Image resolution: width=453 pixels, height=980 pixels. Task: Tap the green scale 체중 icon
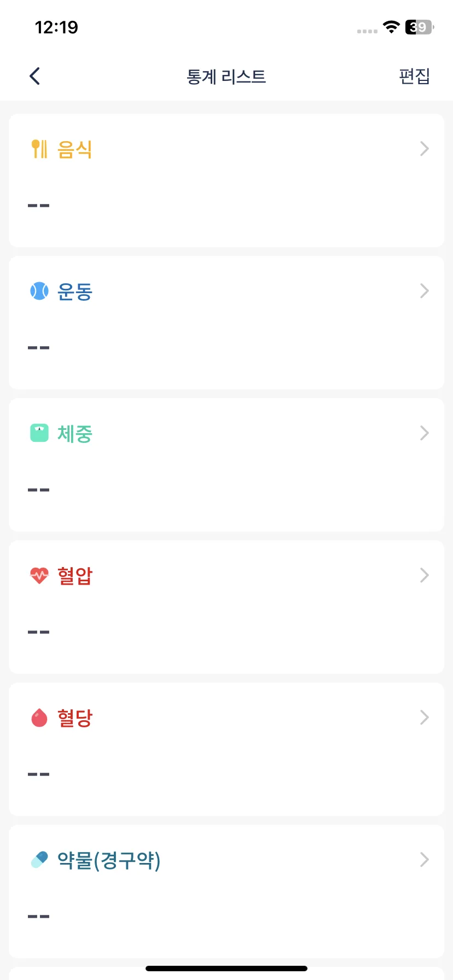(x=39, y=433)
